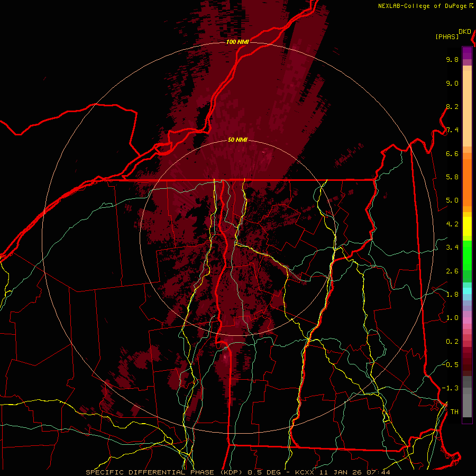
Task: Click the 0.2 scale value
Action: (452, 342)
